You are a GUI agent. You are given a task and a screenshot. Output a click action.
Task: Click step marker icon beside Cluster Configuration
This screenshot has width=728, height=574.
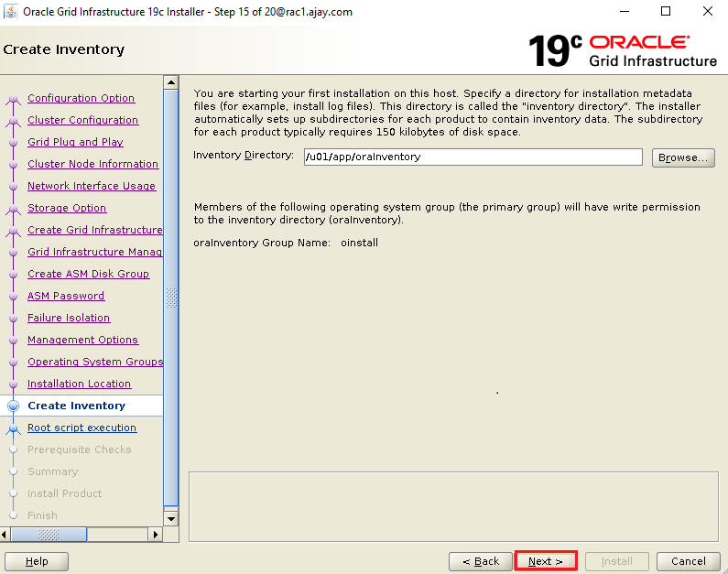[x=14, y=121]
